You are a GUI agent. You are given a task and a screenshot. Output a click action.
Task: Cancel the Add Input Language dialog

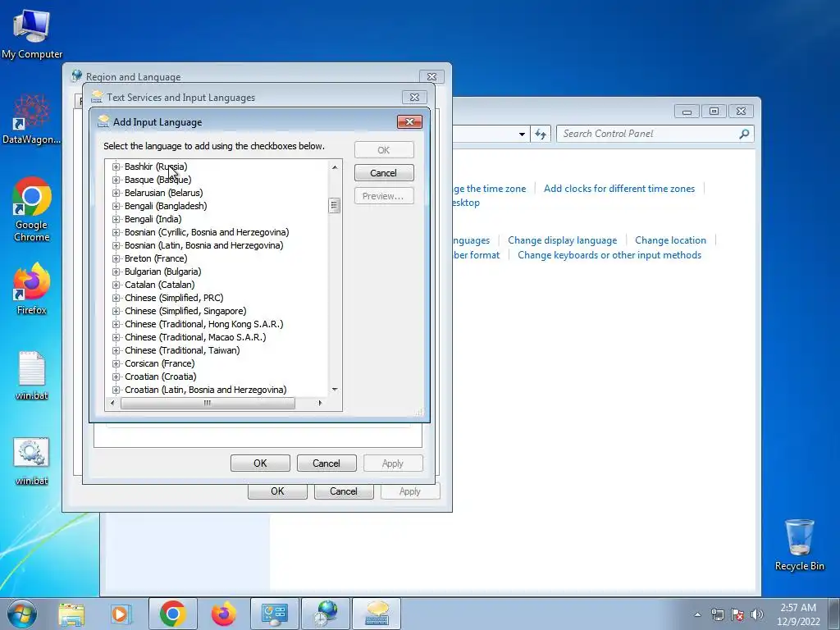pyautogui.click(x=384, y=173)
